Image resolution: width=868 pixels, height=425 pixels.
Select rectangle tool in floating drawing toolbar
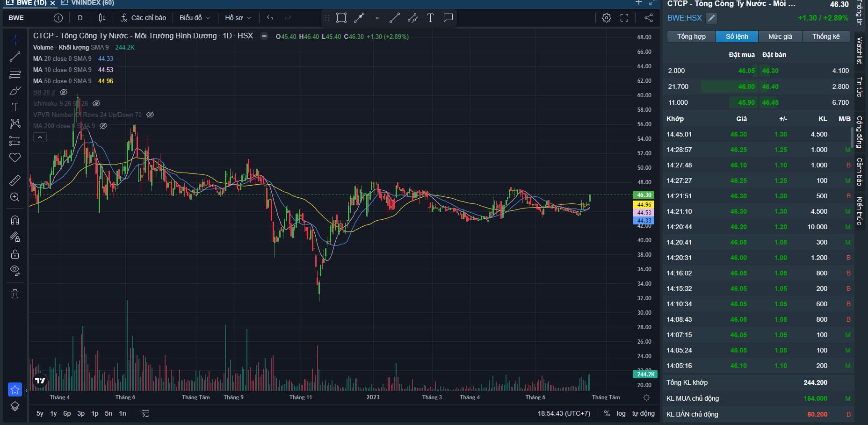click(x=341, y=18)
